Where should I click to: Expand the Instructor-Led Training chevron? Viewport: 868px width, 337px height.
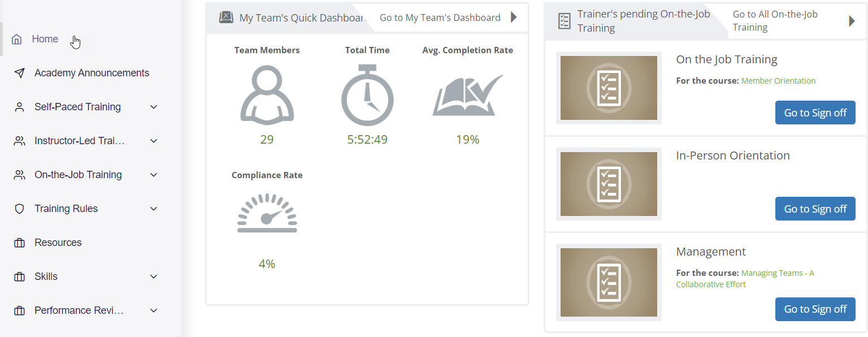(x=154, y=141)
